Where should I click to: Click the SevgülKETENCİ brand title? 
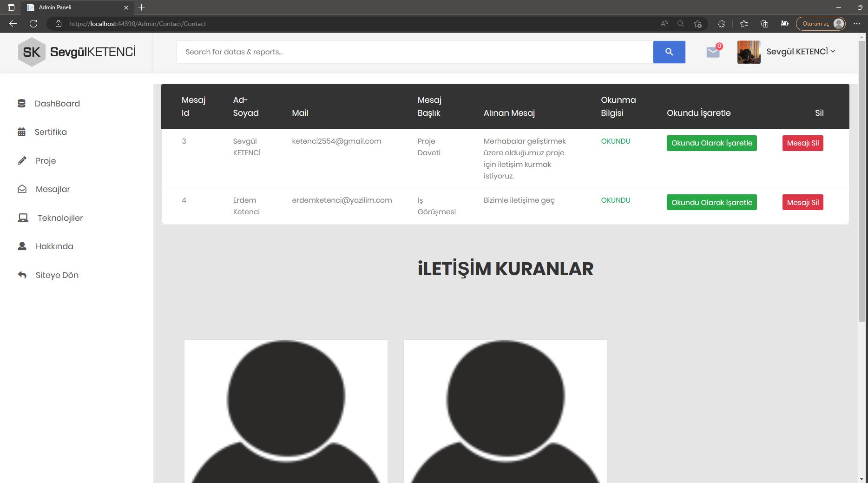tap(93, 52)
